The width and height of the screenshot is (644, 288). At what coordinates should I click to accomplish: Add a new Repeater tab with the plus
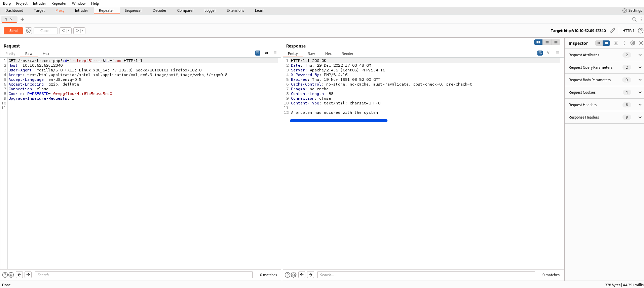(23, 19)
